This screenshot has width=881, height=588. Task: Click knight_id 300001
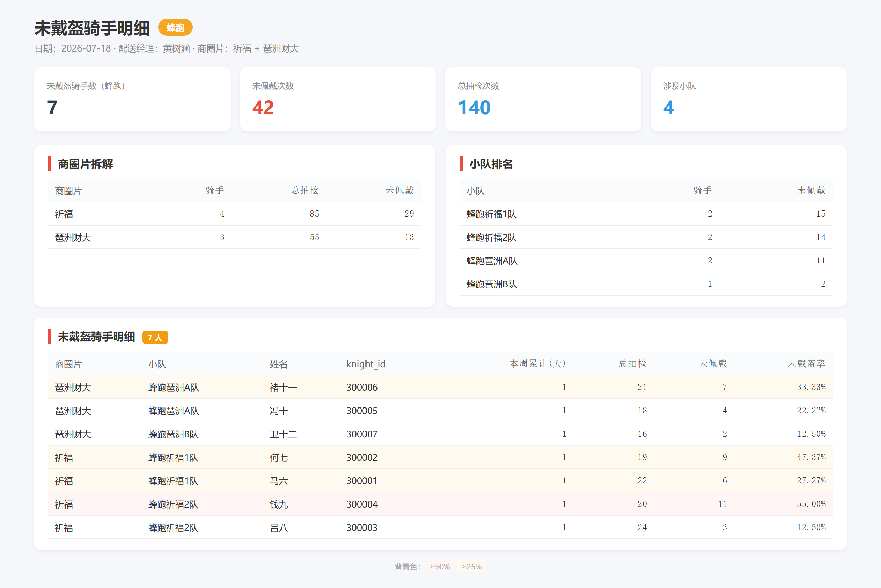pos(362,481)
